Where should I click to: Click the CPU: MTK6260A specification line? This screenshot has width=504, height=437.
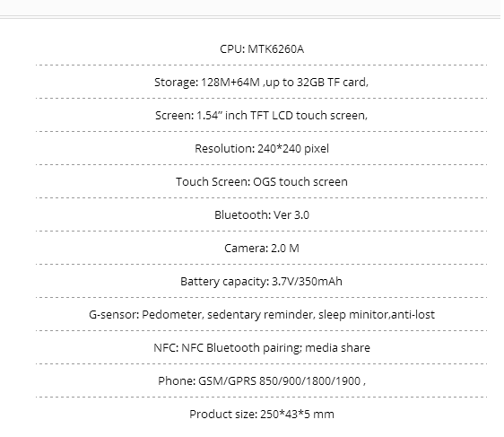(x=262, y=49)
